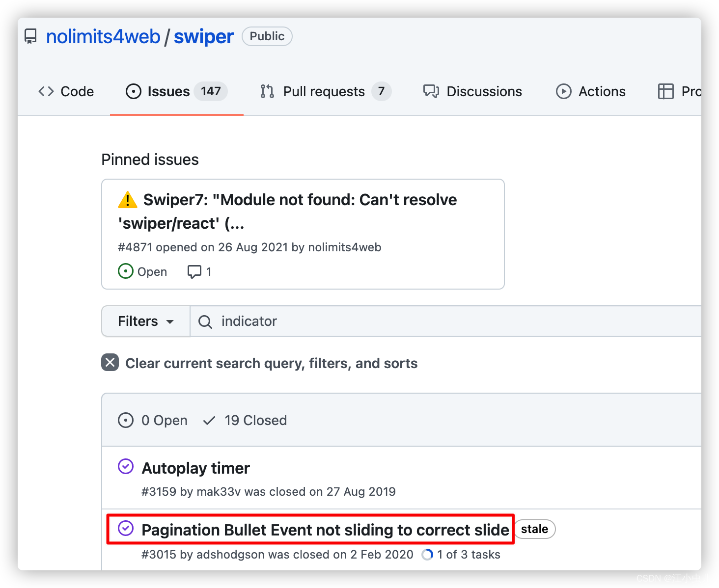The height and width of the screenshot is (588, 719).
Task: Click closed status icon beside Pagination Bullet Event
Action: (126, 528)
